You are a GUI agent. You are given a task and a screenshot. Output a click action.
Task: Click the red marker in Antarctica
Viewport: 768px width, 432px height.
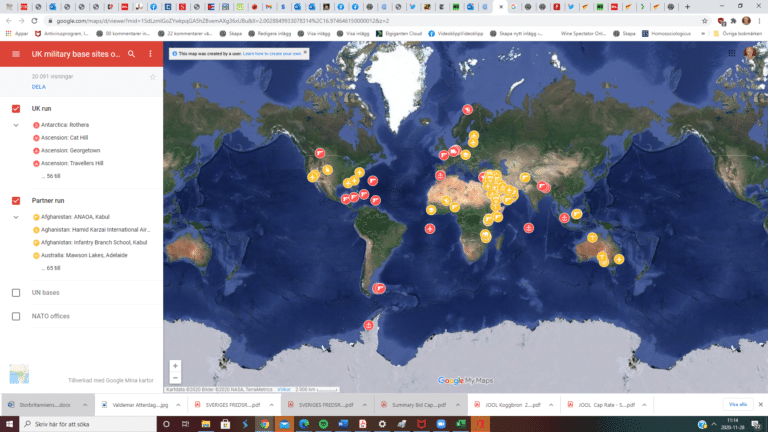tap(368, 325)
